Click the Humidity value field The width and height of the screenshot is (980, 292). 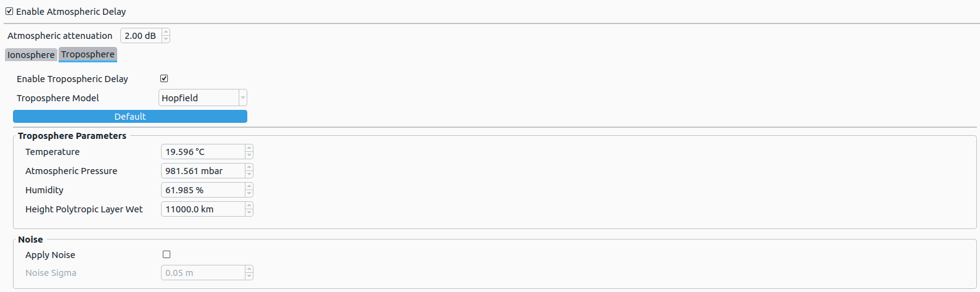click(x=203, y=190)
